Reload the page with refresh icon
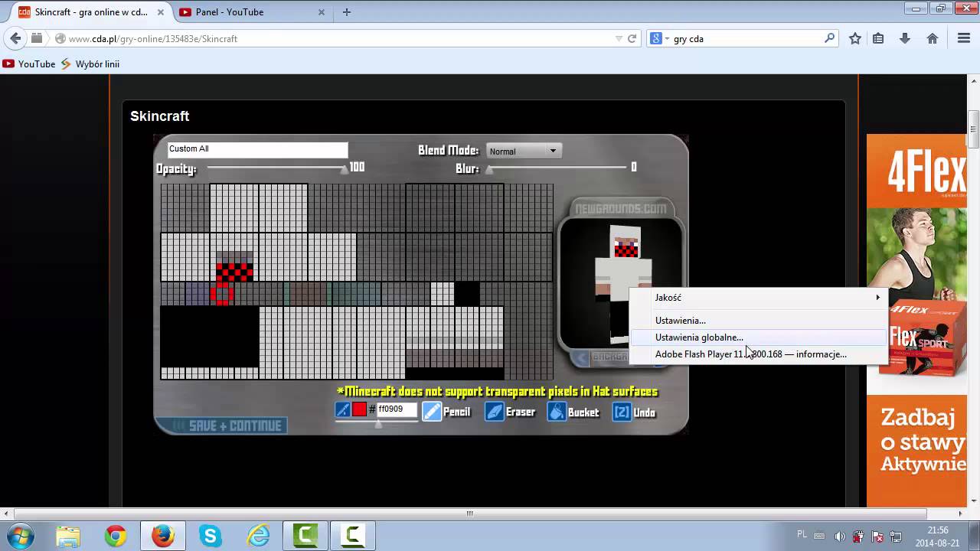The width and height of the screenshot is (980, 551). click(x=632, y=38)
